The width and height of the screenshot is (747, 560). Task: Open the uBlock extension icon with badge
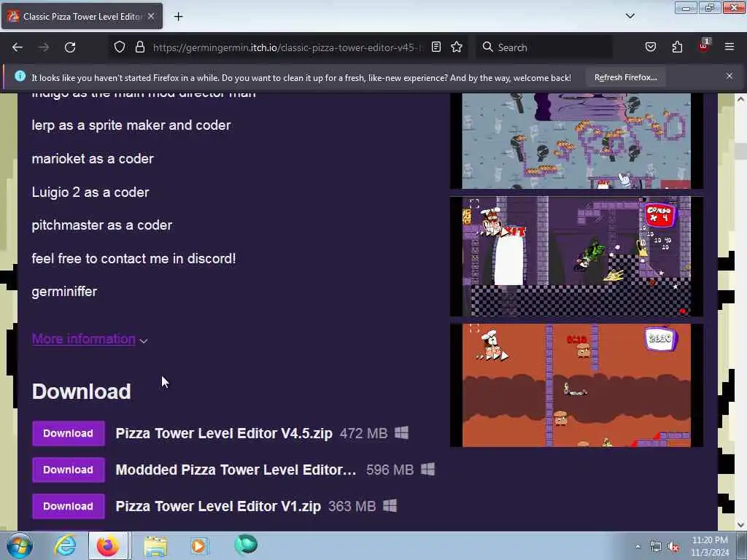704,46
